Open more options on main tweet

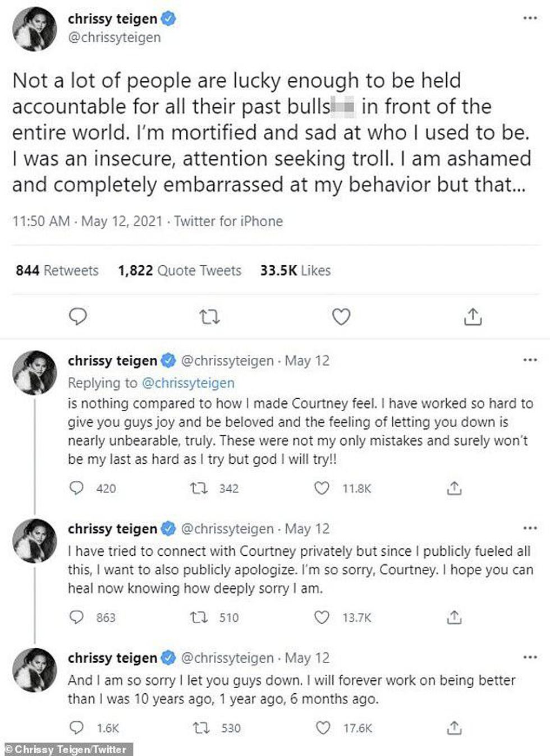click(x=530, y=18)
